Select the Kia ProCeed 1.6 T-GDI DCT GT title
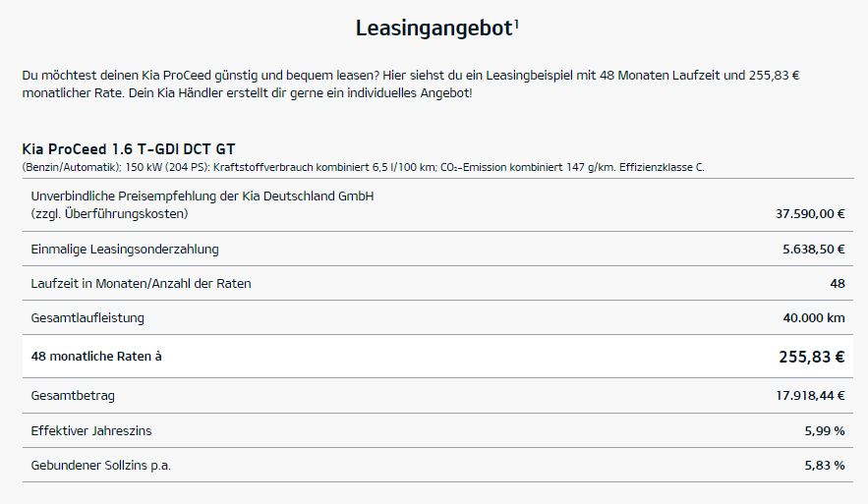868x504 pixels. tap(128, 149)
